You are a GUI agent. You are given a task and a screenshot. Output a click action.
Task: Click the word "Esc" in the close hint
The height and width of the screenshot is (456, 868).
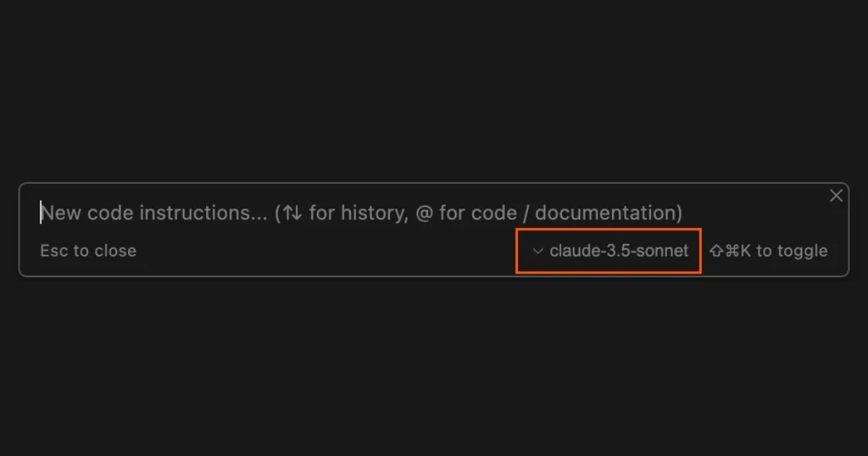click(x=54, y=251)
